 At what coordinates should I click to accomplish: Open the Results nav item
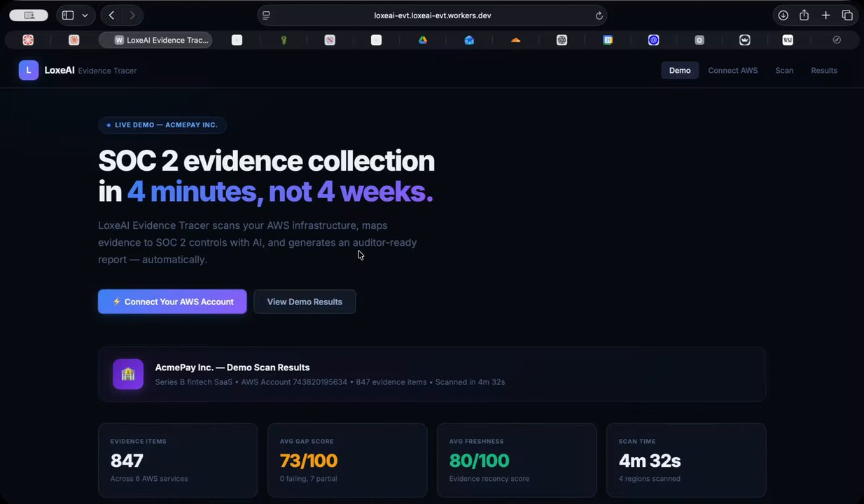click(x=824, y=70)
